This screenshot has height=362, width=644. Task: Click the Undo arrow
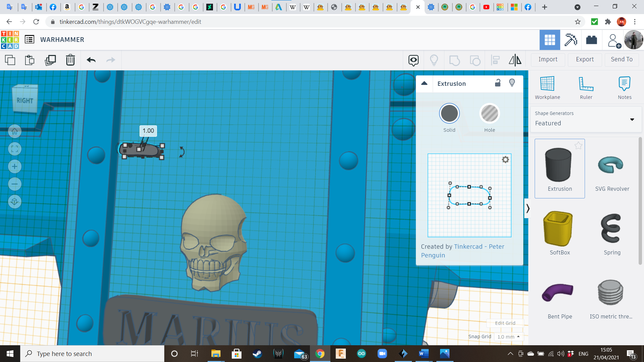tap(91, 60)
